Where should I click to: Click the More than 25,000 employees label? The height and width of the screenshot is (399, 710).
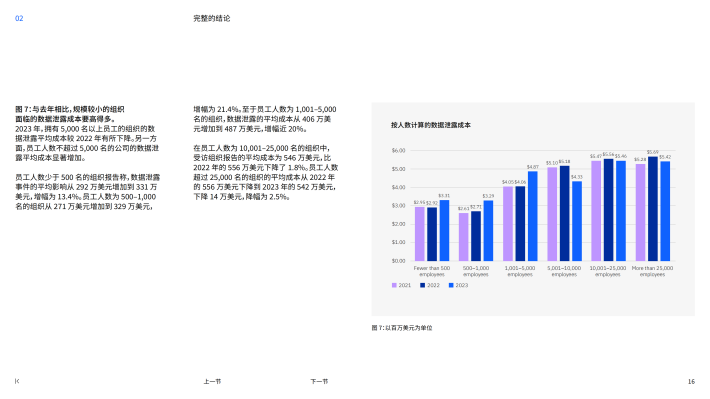coord(652,271)
